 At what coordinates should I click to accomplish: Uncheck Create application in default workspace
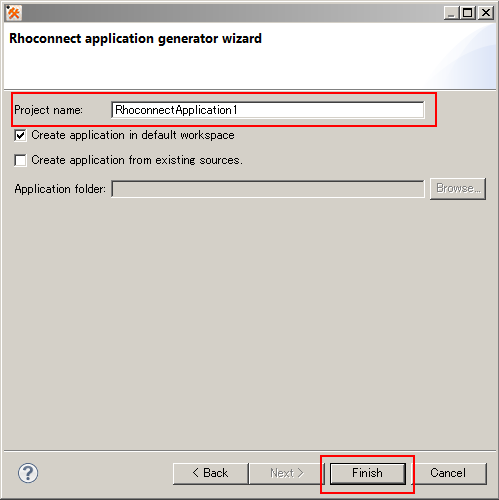pyautogui.click(x=20, y=135)
